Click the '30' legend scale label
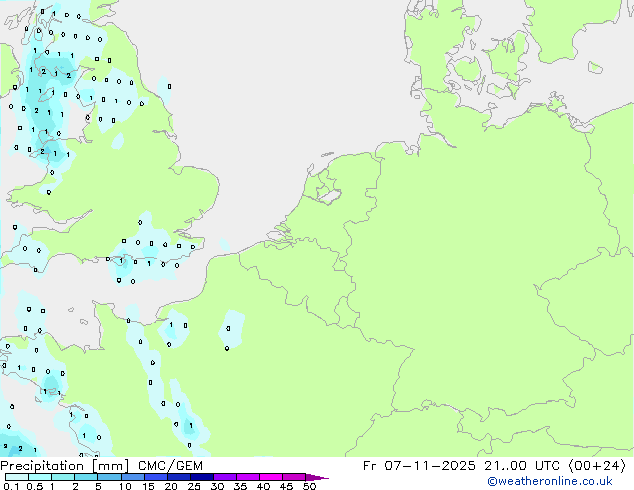 click(x=217, y=486)
